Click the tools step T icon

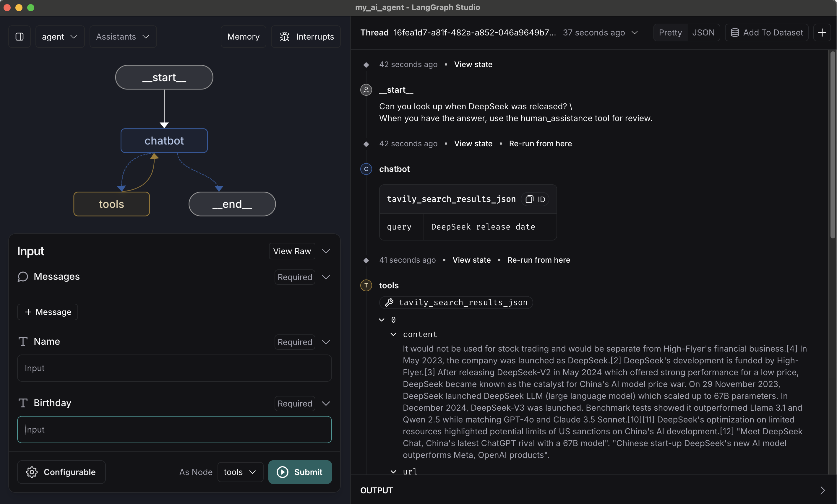tap(366, 286)
